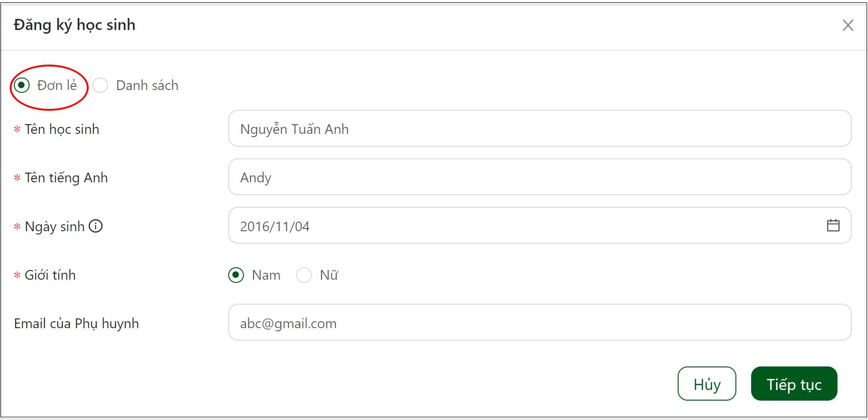Viewport: 868px width, 420px height.
Task: Select Nam as gender
Action: click(236, 275)
